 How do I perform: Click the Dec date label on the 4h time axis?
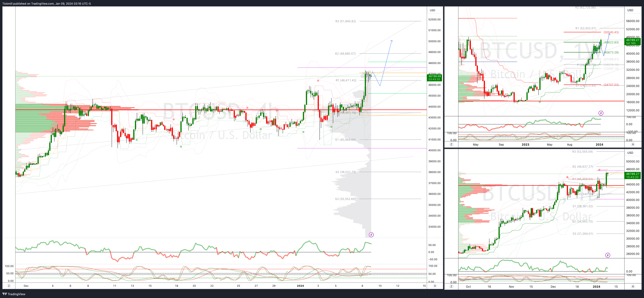pos(26,286)
